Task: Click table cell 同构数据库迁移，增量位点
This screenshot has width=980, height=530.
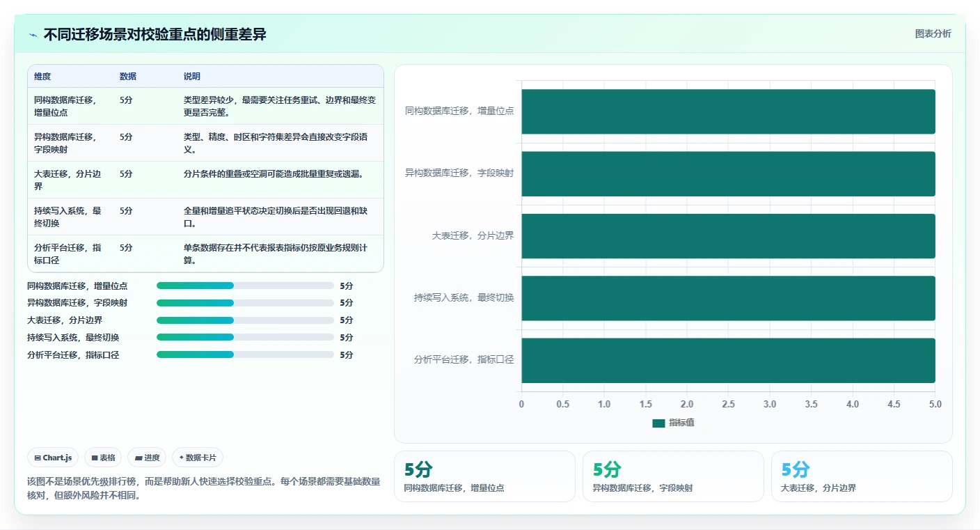Action: [x=69, y=106]
